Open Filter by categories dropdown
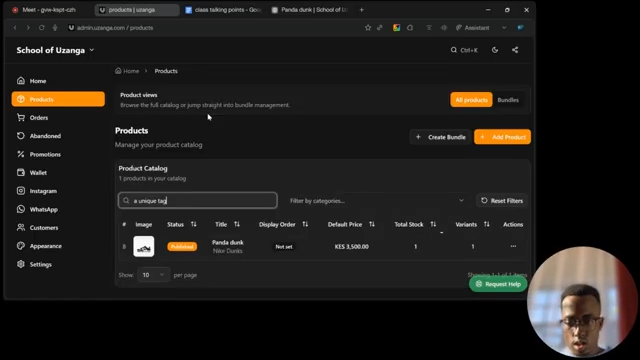 coord(377,201)
